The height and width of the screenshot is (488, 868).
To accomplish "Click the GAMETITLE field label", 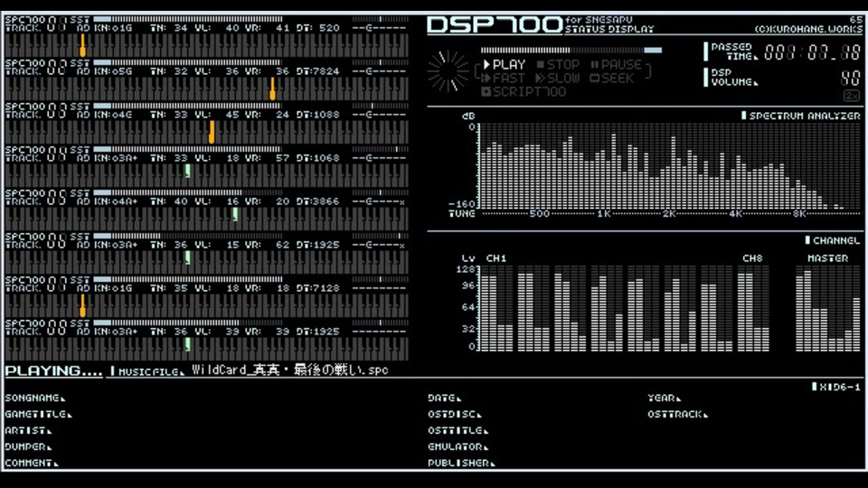I will tap(38, 414).
